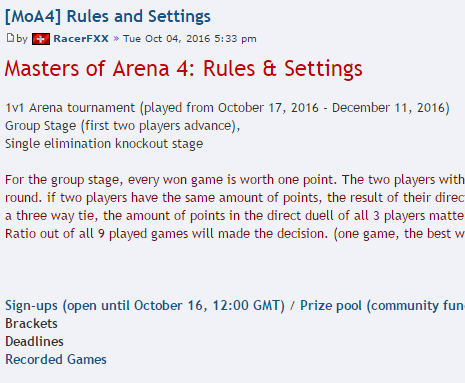Click the three way tie rule sentence

coord(235,215)
